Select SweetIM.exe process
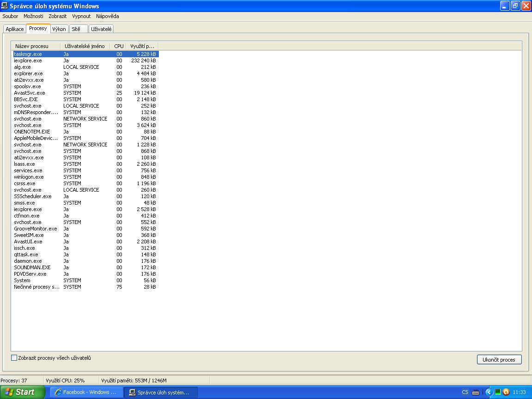 tap(86, 235)
